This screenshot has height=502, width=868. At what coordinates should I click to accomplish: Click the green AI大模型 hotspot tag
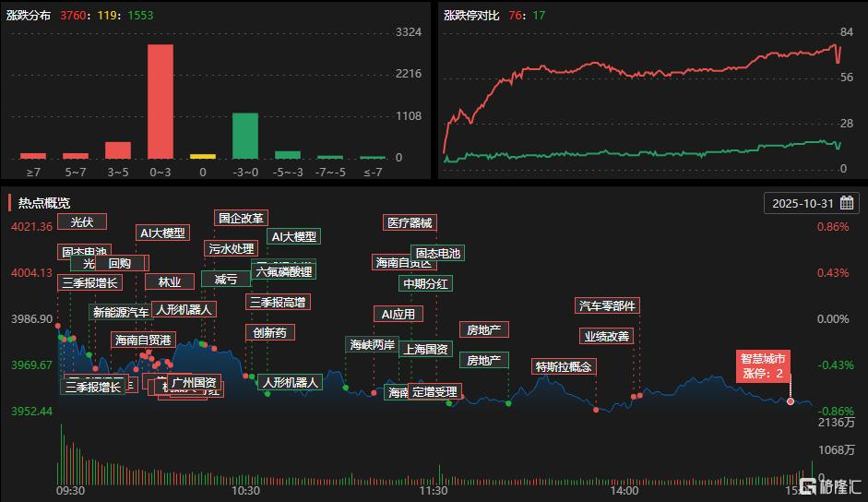click(x=293, y=237)
